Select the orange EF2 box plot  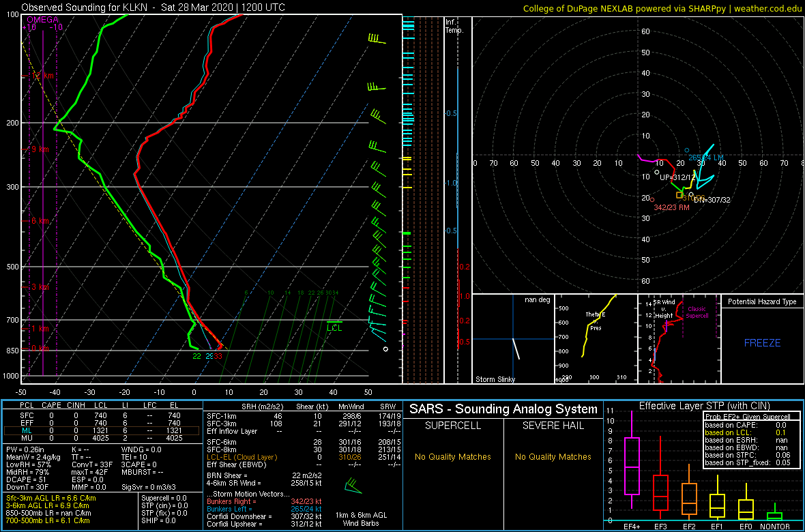coord(690,492)
